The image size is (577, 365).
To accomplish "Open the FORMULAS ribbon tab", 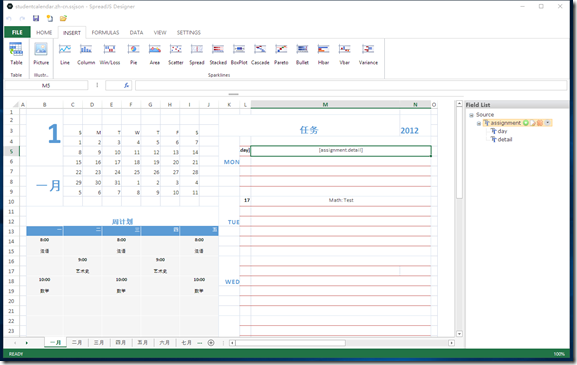I will (x=105, y=32).
